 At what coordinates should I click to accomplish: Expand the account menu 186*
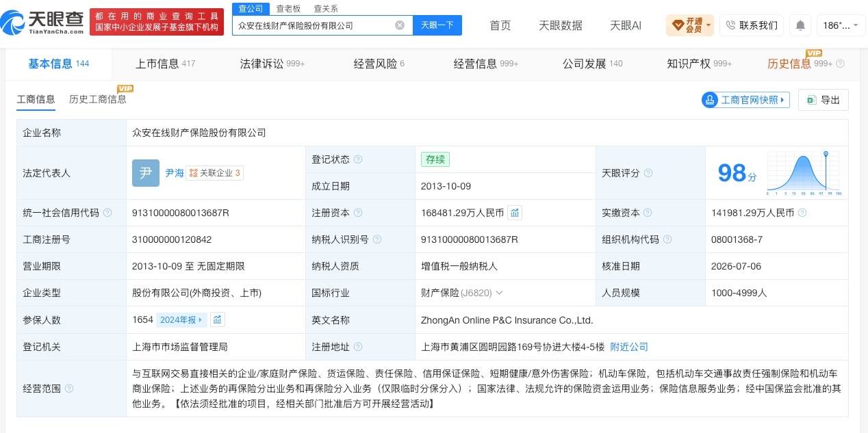(x=841, y=25)
